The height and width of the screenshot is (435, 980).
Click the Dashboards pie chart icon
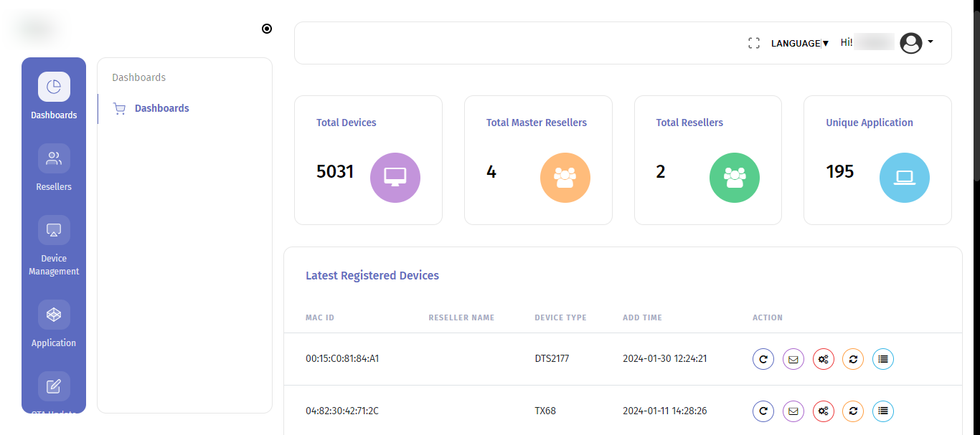click(x=54, y=87)
